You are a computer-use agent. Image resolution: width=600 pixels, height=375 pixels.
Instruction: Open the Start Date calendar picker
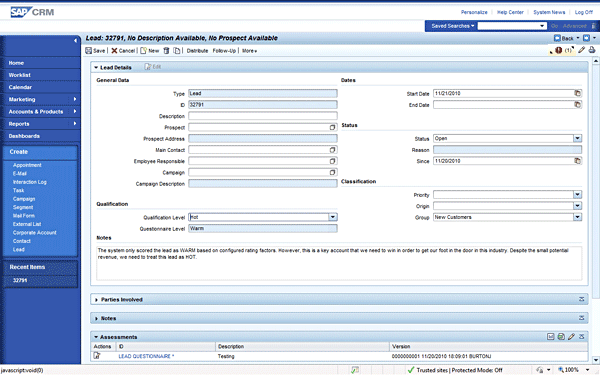pos(577,93)
